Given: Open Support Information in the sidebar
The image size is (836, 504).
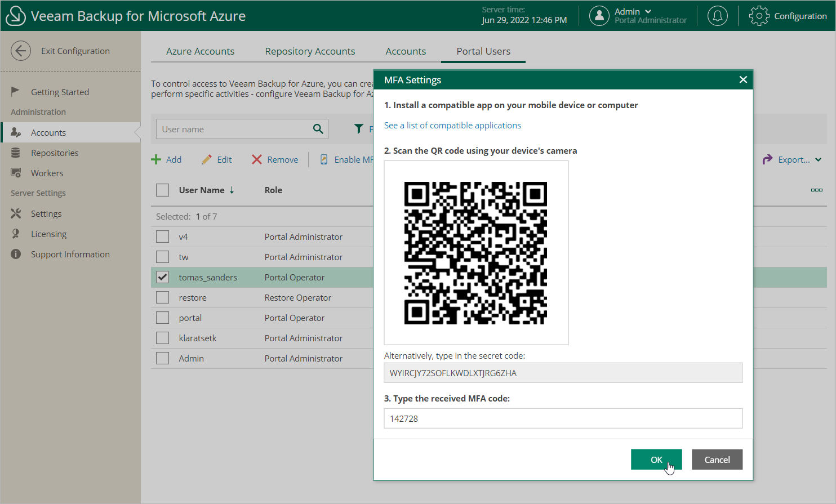Looking at the screenshot, I should pos(70,254).
